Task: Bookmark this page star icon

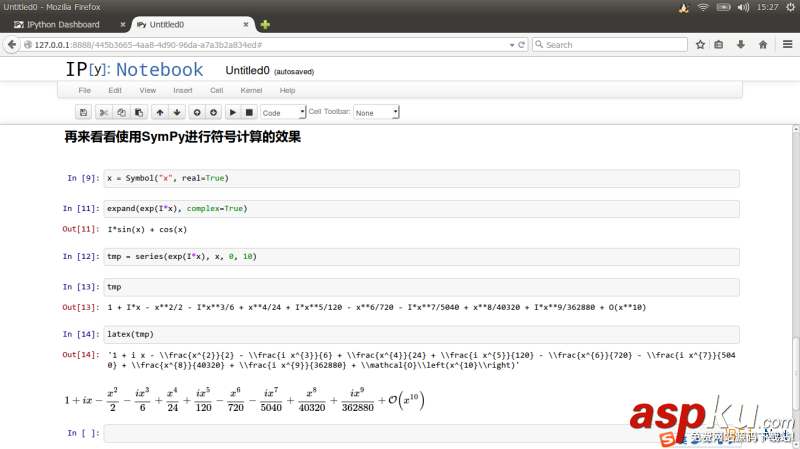Action: 700,44
